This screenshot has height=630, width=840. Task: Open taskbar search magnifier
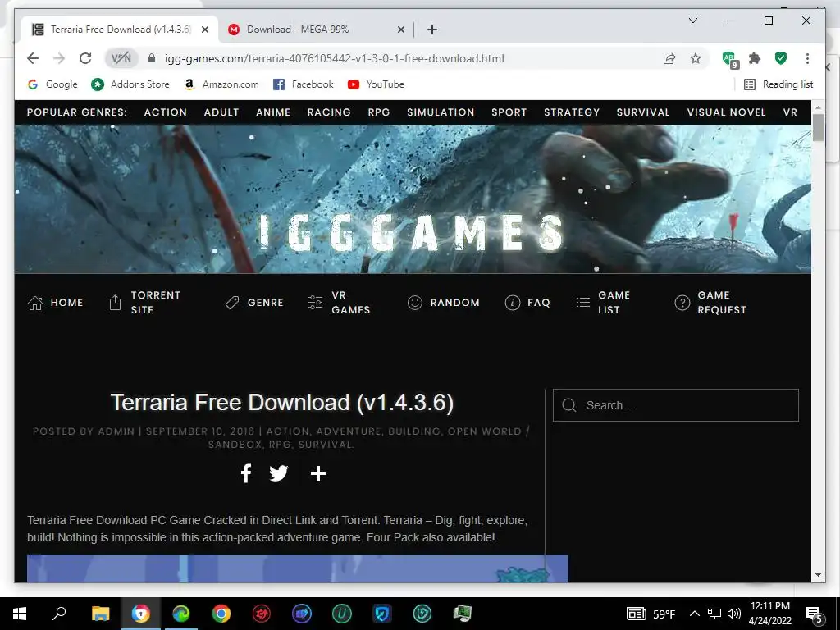59,614
